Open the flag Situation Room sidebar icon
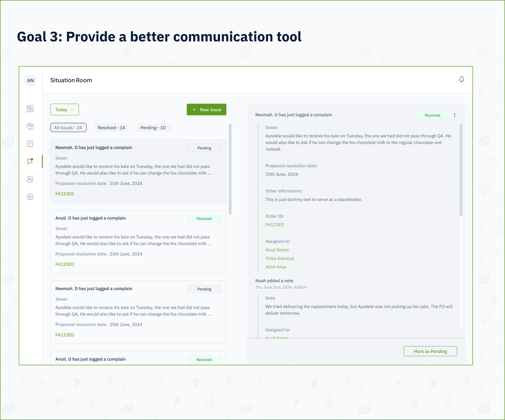 (x=30, y=162)
